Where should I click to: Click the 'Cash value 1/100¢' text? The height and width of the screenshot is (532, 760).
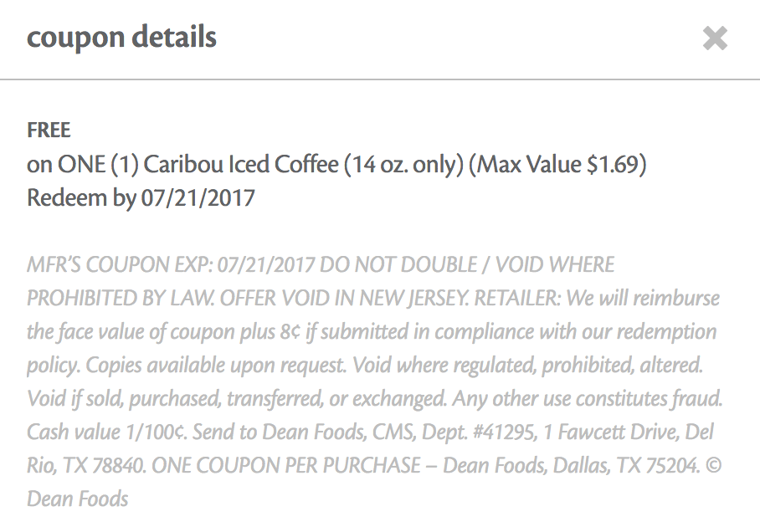[106, 432]
